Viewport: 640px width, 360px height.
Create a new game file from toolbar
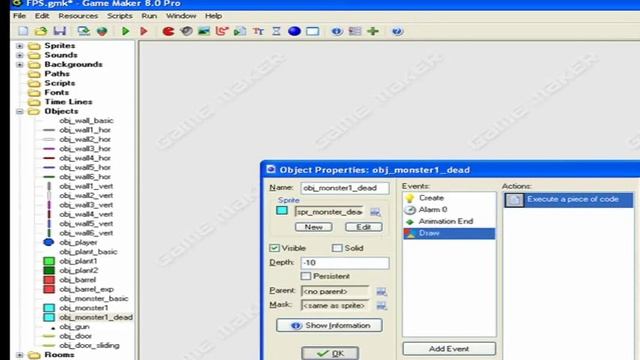pos(23,31)
